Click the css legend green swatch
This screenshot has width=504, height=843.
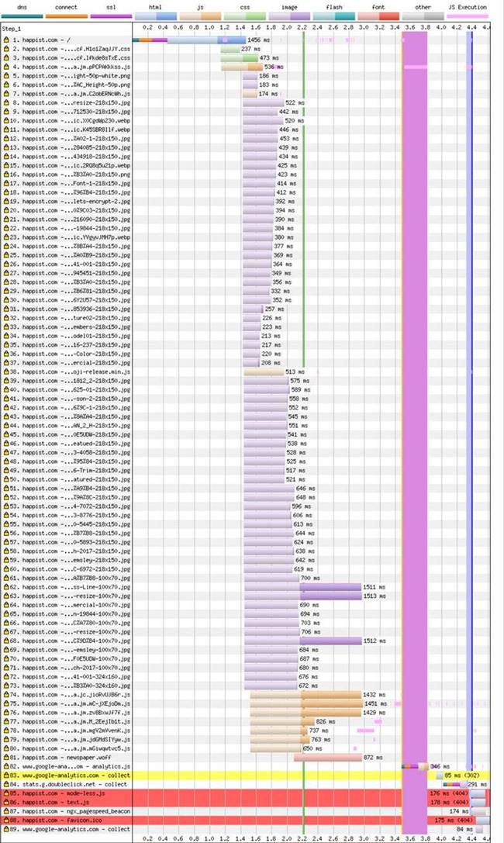[245, 16]
